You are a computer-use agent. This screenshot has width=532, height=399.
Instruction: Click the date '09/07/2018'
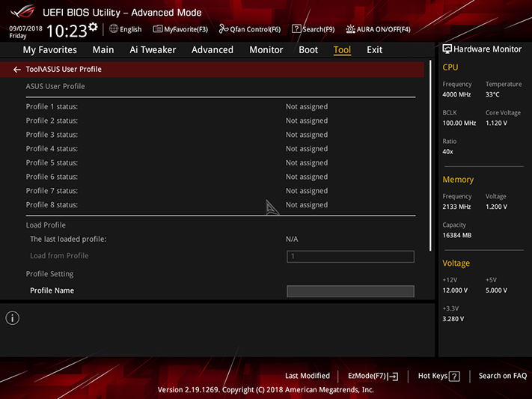click(25, 28)
